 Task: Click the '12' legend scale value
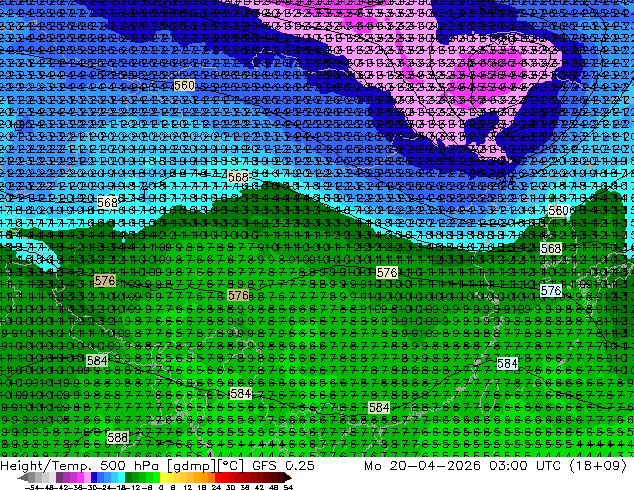(x=188, y=488)
